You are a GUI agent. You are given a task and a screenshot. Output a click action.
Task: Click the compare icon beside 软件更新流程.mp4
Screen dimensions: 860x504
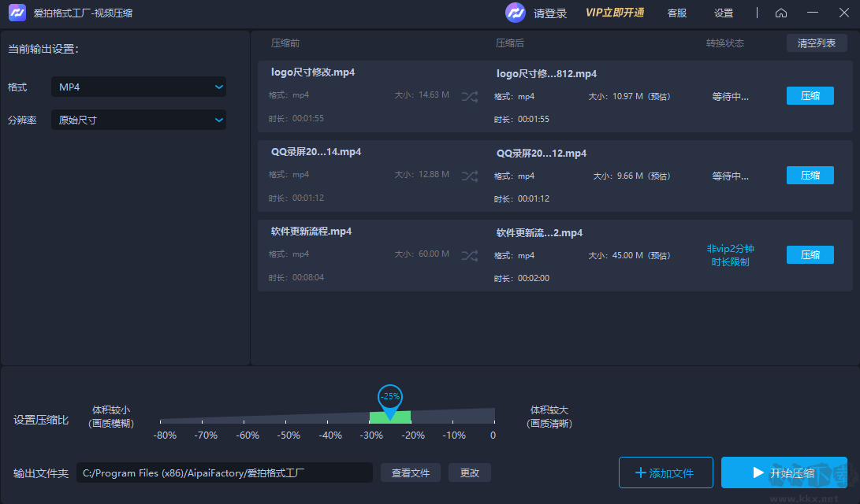469,255
